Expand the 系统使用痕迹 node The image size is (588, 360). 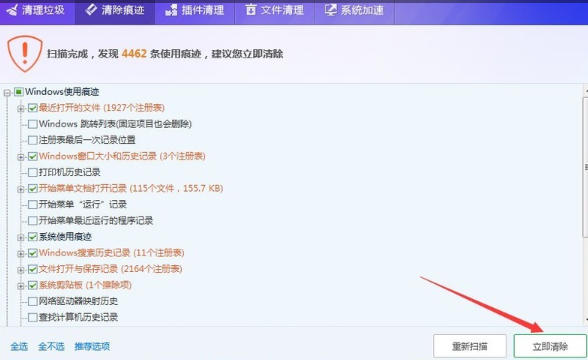pyautogui.click(x=21, y=238)
